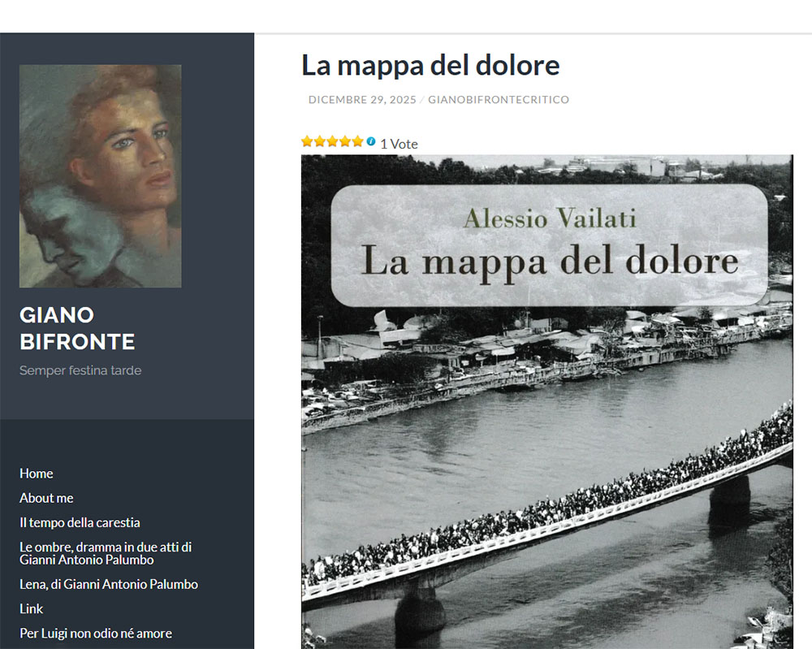Give the post four stars

coord(344,142)
